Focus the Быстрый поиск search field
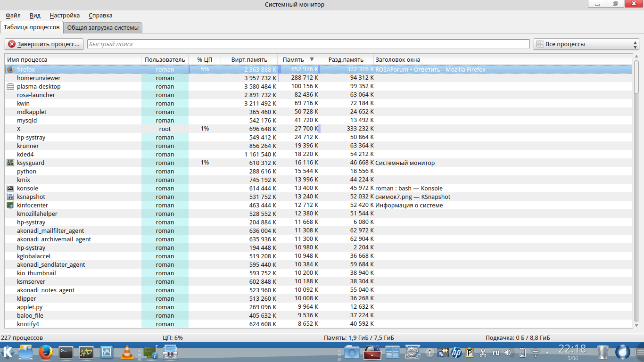 point(308,44)
